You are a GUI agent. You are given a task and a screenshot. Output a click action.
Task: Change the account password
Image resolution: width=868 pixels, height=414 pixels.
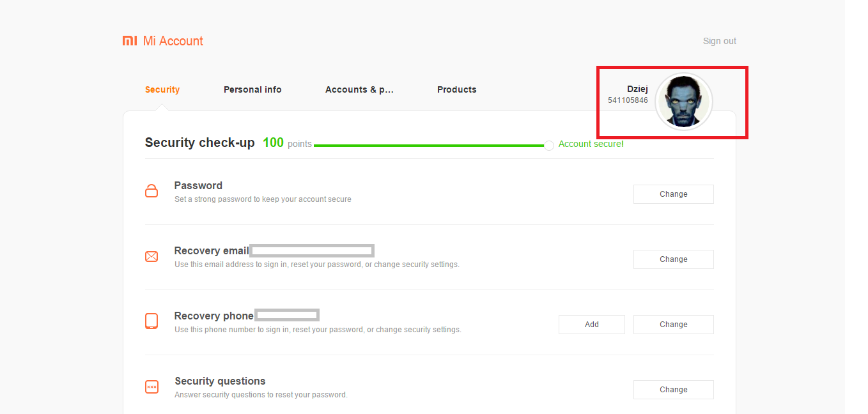(673, 194)
